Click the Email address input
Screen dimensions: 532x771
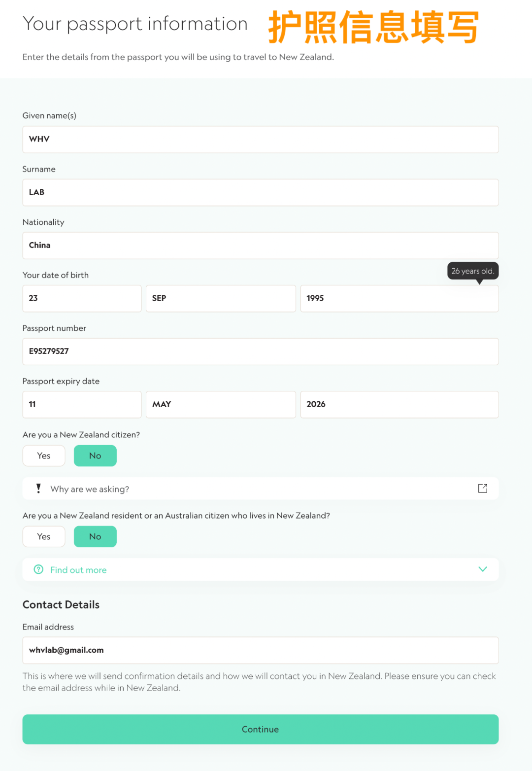[260, 650]
